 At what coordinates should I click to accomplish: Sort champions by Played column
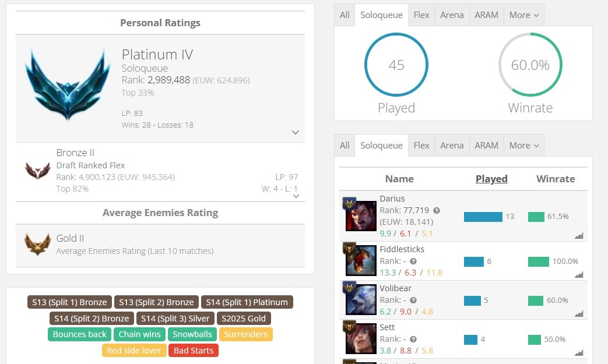pyautogui.click(x=491, y=179)
